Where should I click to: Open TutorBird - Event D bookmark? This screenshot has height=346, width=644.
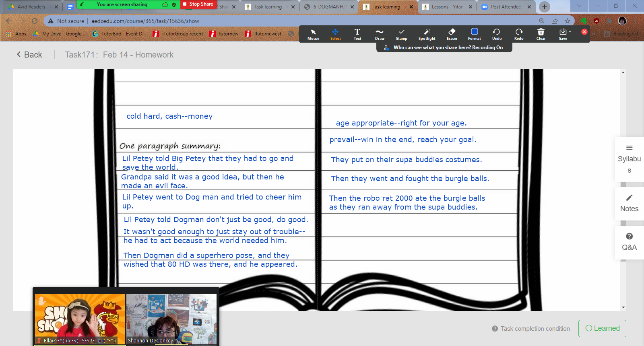point(119,34)
